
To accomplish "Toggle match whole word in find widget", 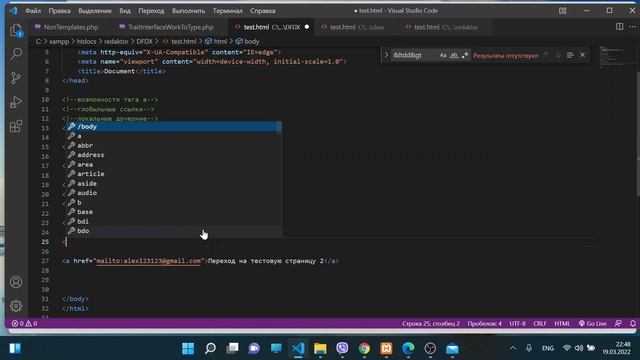I will (x=454, y=55).
